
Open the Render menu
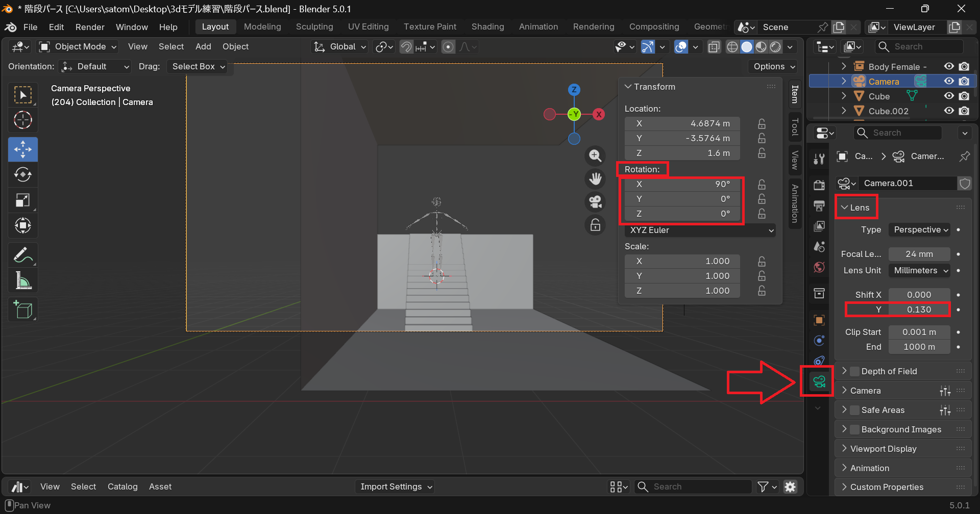[x=90, y=27]
